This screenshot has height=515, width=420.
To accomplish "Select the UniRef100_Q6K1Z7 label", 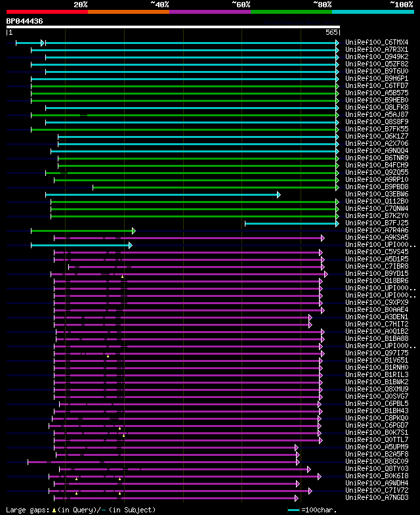I will [x=377, y=137].
